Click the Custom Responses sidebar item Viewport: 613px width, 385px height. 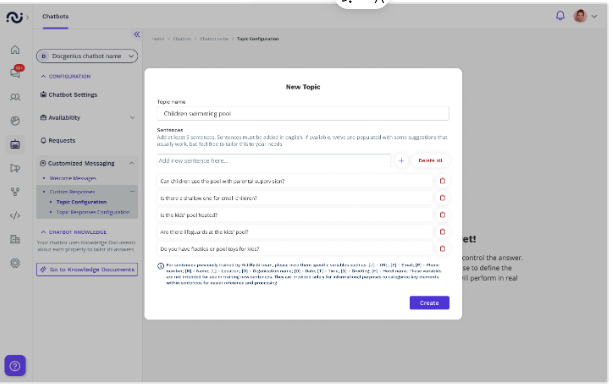[x=72, y=192]
